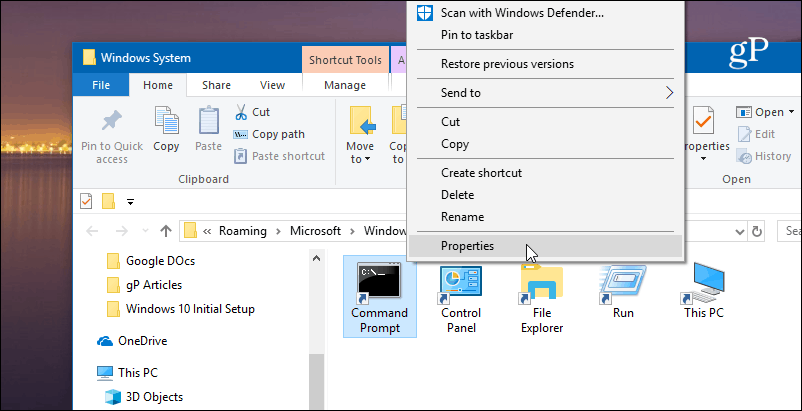Expand arrow after Microsoft breadcrumb
Viewport: 802px width, 411px height.
pyautogui.click(x=352, y=231)
